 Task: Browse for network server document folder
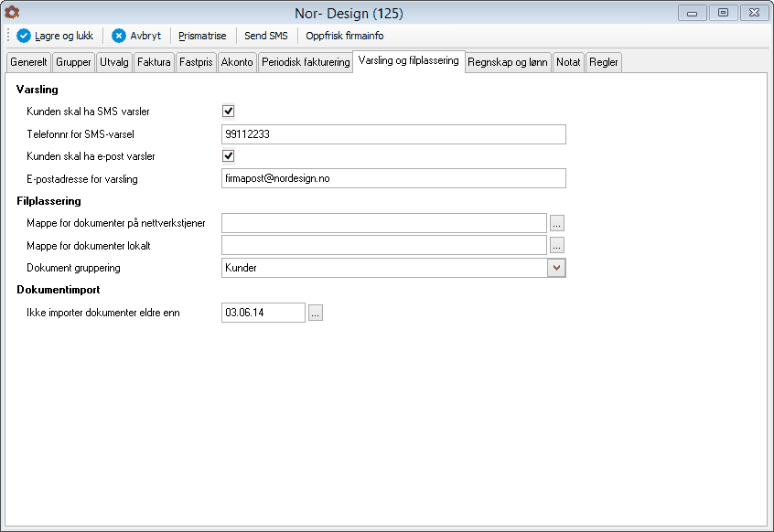pos(557,223)
